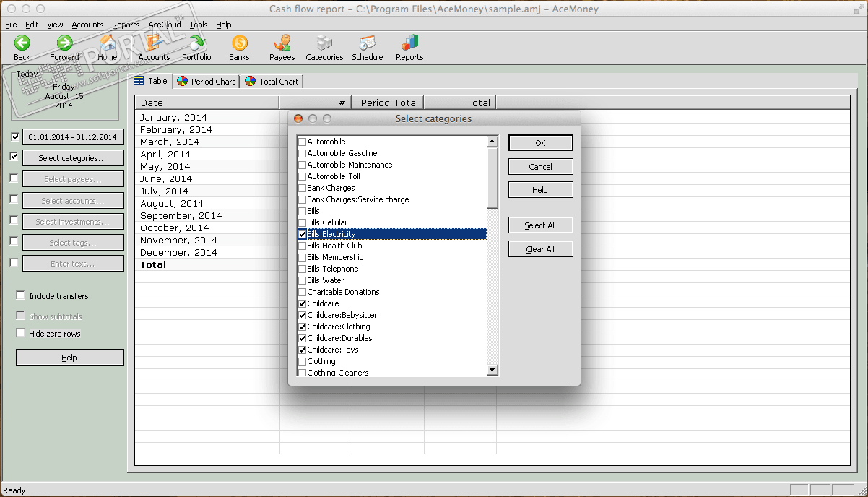Image resolution: width=868 pixels, height=497 pixels.
Task: Enable the Include transfers checkbox
Action: point(20,296)
